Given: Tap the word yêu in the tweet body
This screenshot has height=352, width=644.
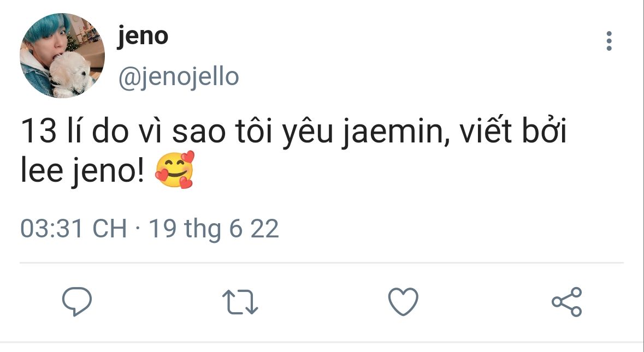Looking at the screenshot, I should pyautogui.click(x=307, y=132).
